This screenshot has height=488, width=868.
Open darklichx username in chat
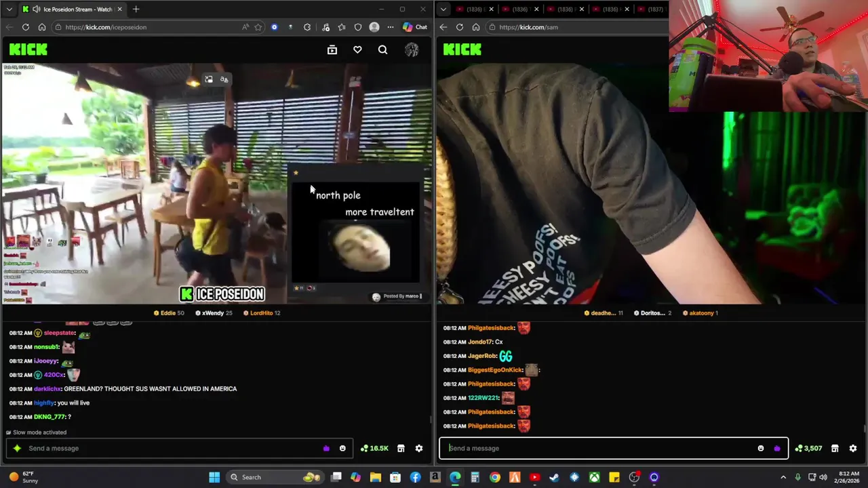pos(47,389)
